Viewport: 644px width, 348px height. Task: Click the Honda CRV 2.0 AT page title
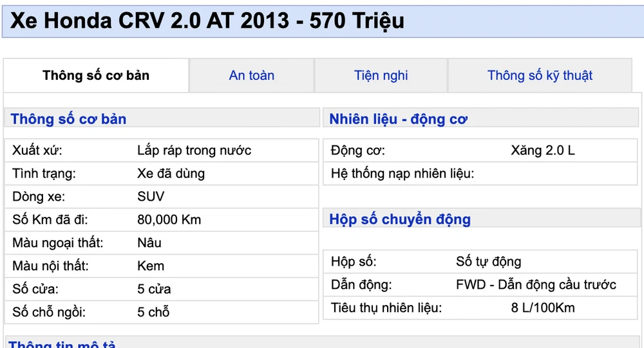click(x=207, y=21)
